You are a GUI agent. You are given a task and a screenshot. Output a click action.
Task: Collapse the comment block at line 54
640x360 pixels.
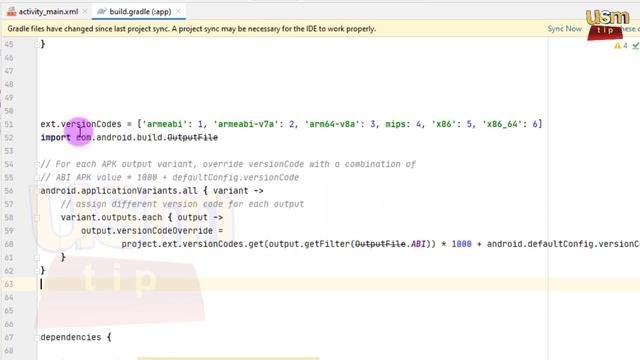click(x=36, y=164)
